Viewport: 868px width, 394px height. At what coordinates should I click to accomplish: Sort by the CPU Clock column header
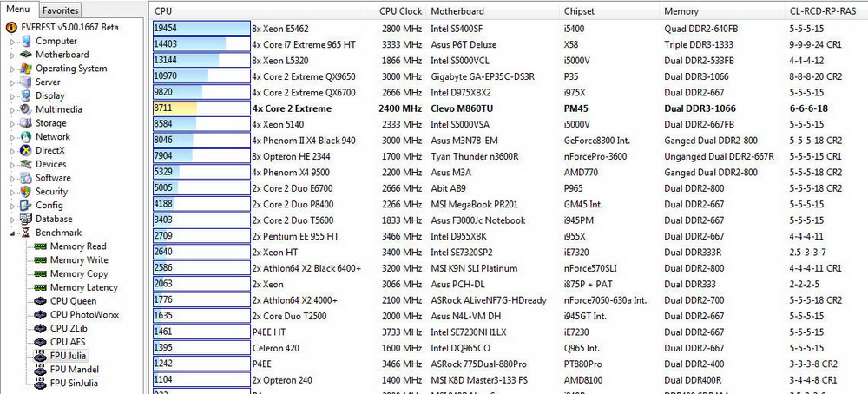coord(396,11)
